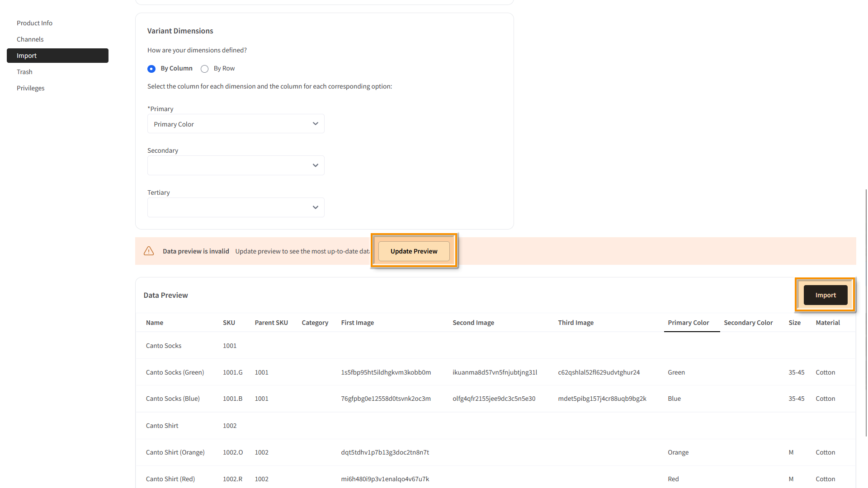The width and height of the screenshot is (868, 488).
Task: Open Product Info in sidebar
Action: click(x=34, y=23)
